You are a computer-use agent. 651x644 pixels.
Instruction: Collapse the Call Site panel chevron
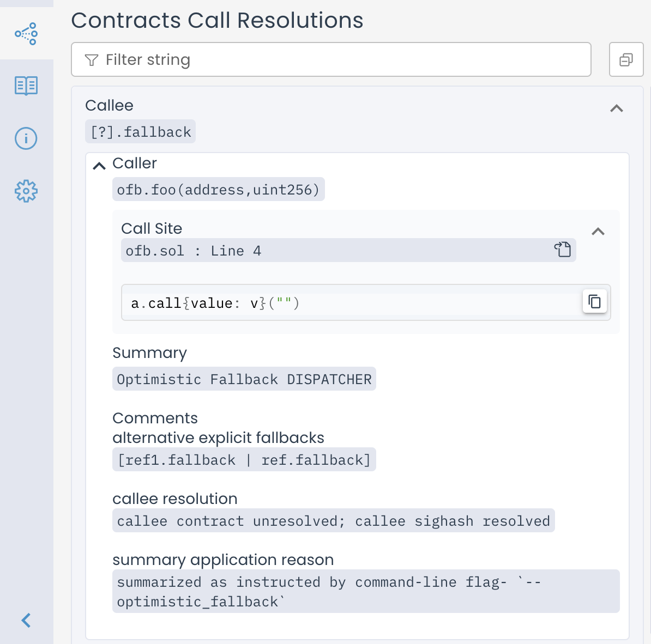(598, 232)
